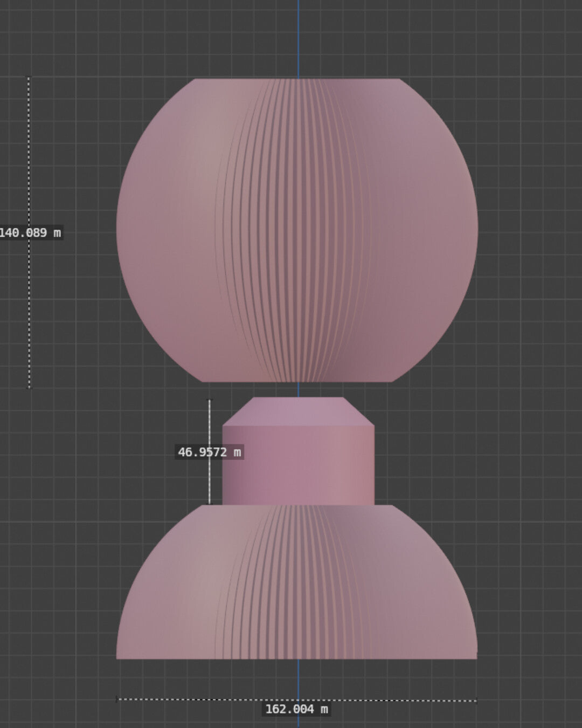
Task: Click the blue axis line below the dome
Action: pos(298,679)
